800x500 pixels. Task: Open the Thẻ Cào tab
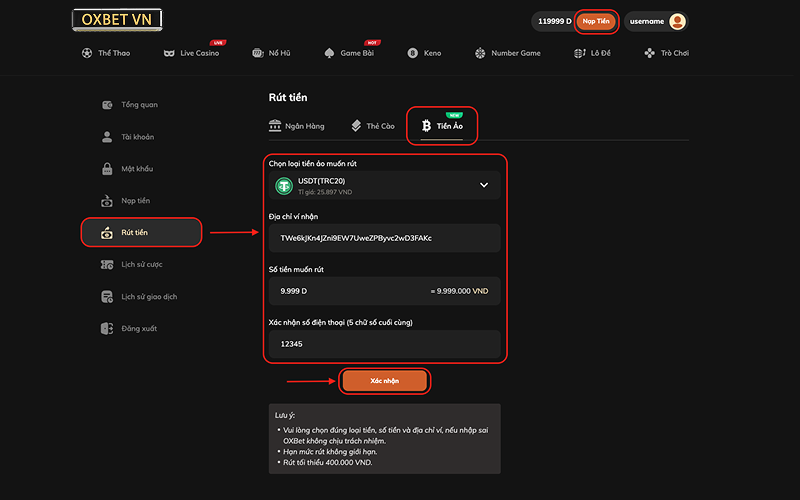(373, 126)
